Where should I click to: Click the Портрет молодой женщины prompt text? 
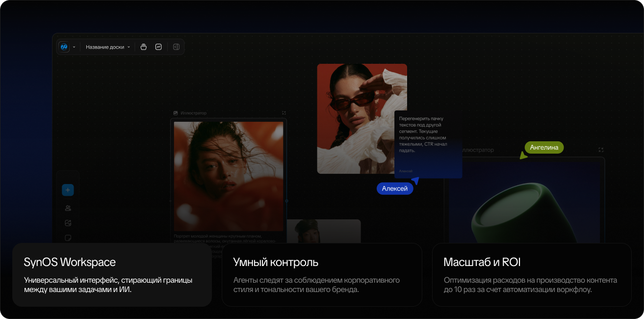click(225, 239)
